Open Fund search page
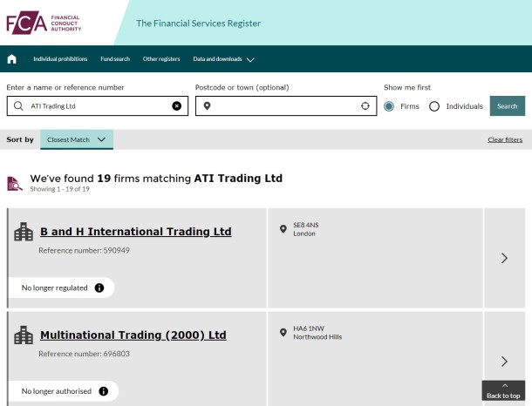 (115, 59)
